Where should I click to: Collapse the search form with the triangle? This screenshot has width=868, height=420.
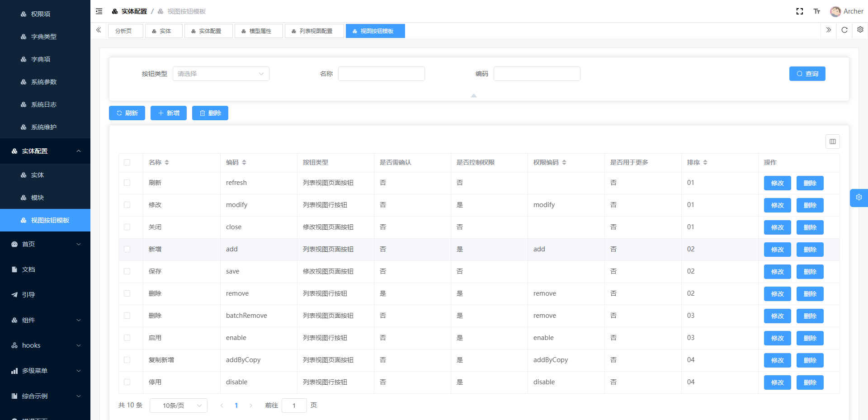(x=474, y=95)
